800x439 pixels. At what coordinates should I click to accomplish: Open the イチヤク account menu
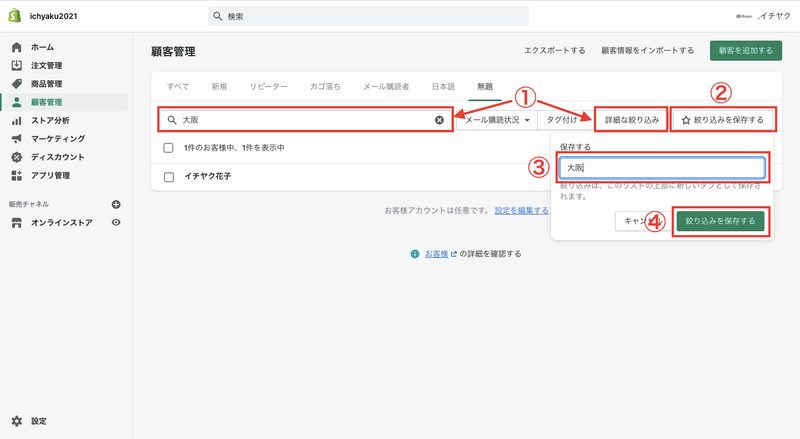pyautogui.click(x=763, y=16)
